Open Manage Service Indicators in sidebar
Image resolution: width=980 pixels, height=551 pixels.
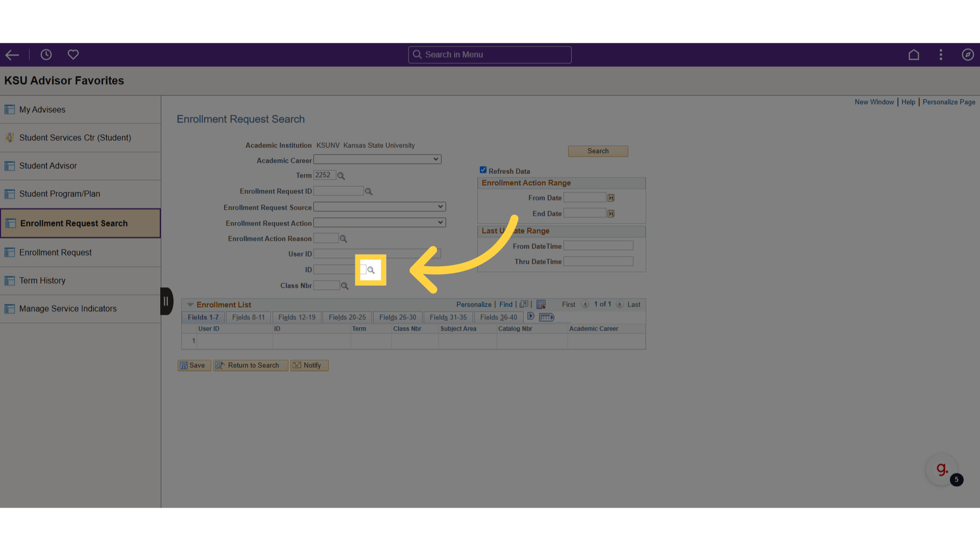point(81,309)
